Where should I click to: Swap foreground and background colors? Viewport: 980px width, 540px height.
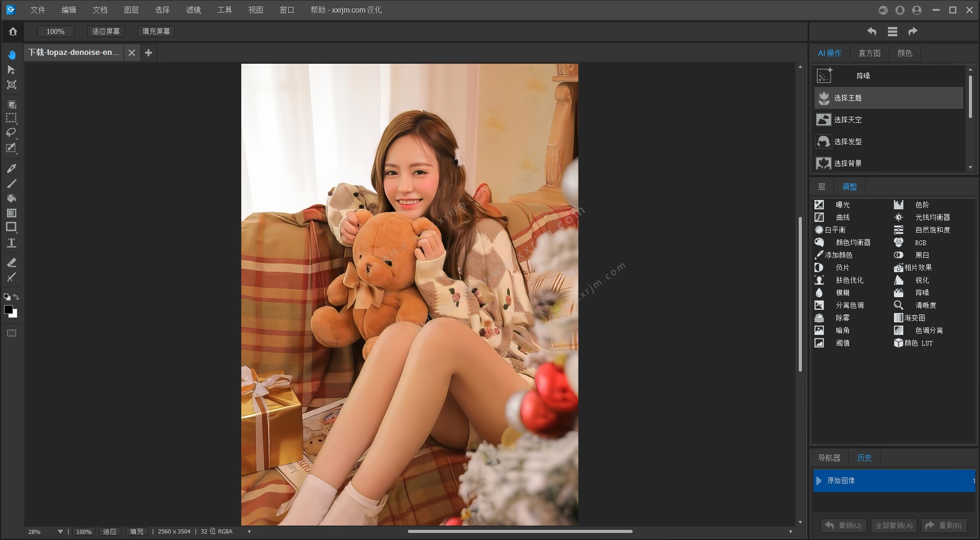pyautogui.click(x=16, y=297)
